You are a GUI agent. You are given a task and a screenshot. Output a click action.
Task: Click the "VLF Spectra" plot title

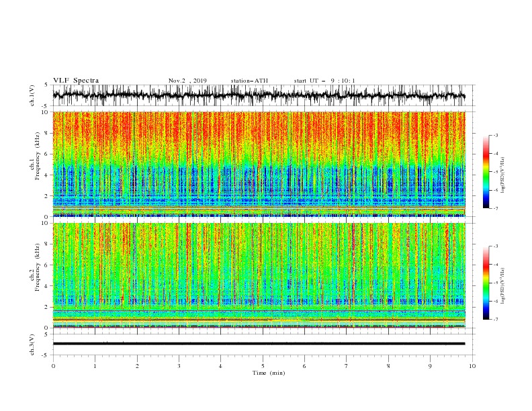[x=76, y=81]
